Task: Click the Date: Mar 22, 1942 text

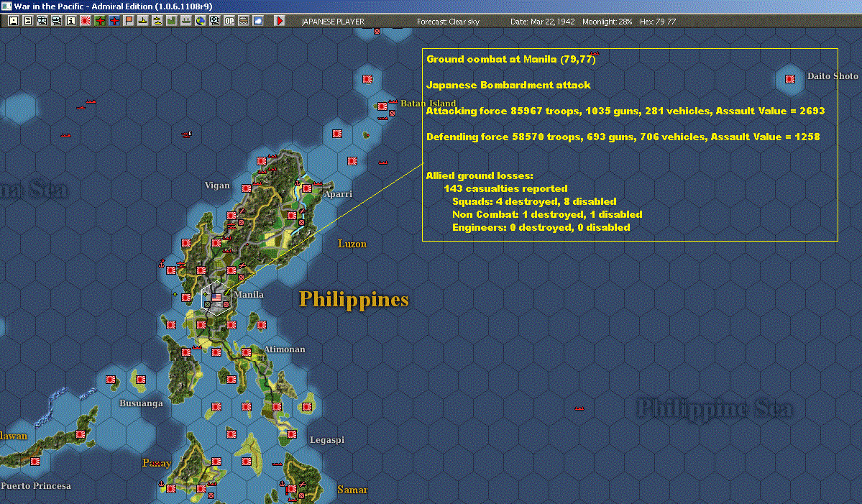Action: [542, 22]
